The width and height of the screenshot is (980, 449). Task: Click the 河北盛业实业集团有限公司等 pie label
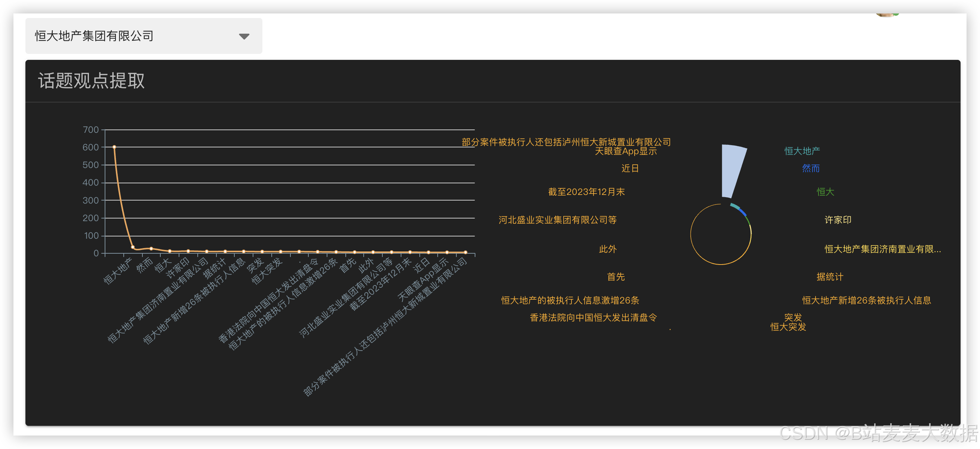(x=557, y=220)
